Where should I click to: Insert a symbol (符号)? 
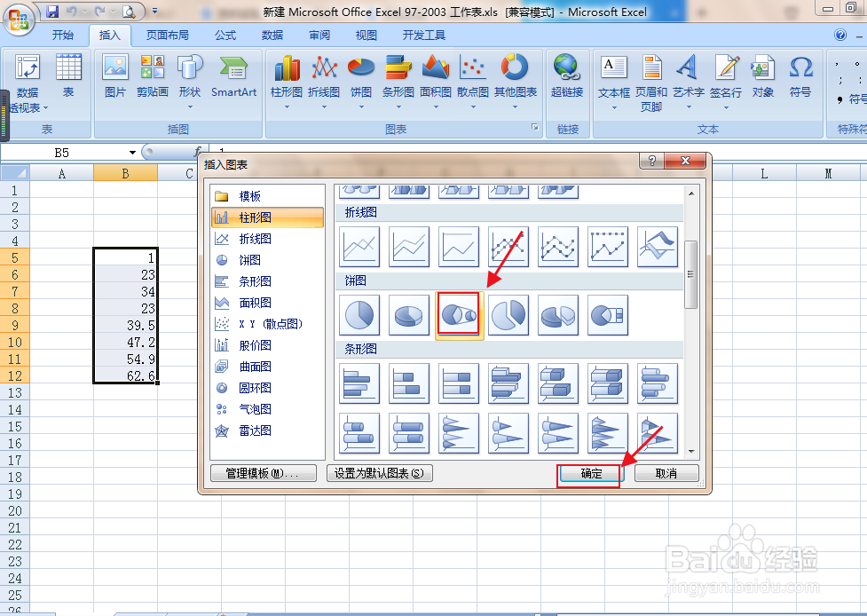pos(800,76)
